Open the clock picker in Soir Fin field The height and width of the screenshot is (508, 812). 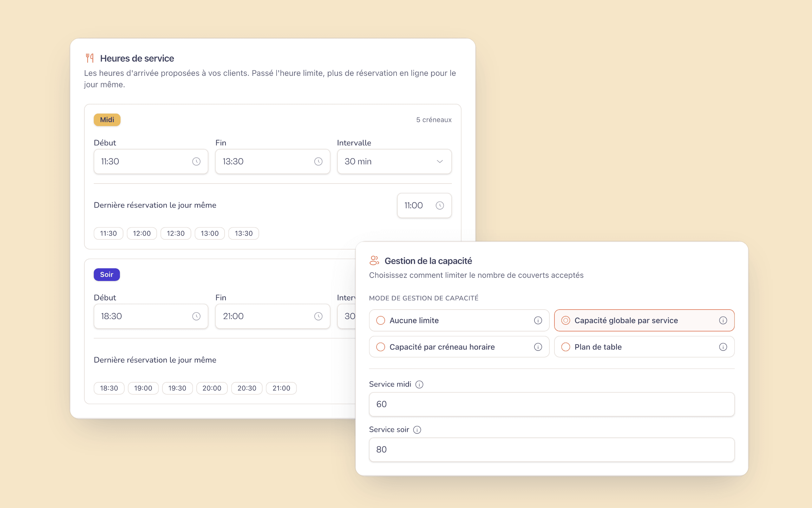tap(318, 316)
